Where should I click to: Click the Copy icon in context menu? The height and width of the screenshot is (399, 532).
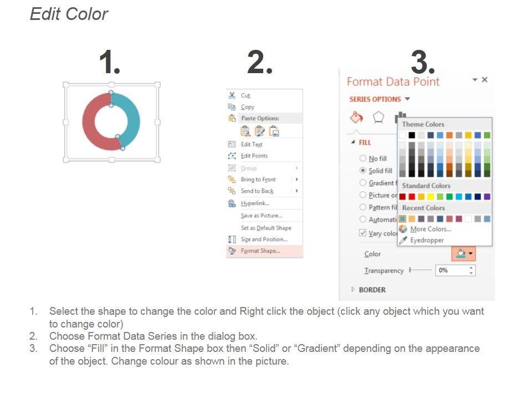pyautogui.click(x=232, y=107)
